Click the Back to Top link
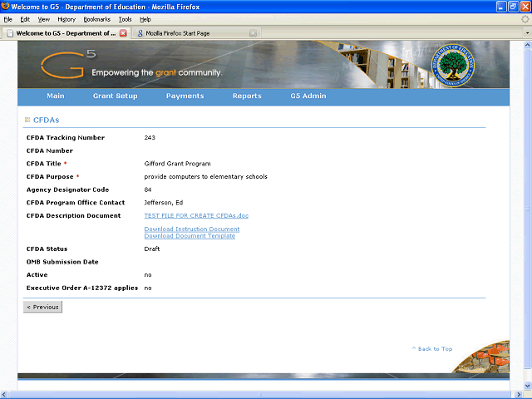Screen dimensions: 532x399 click(432, 349)
